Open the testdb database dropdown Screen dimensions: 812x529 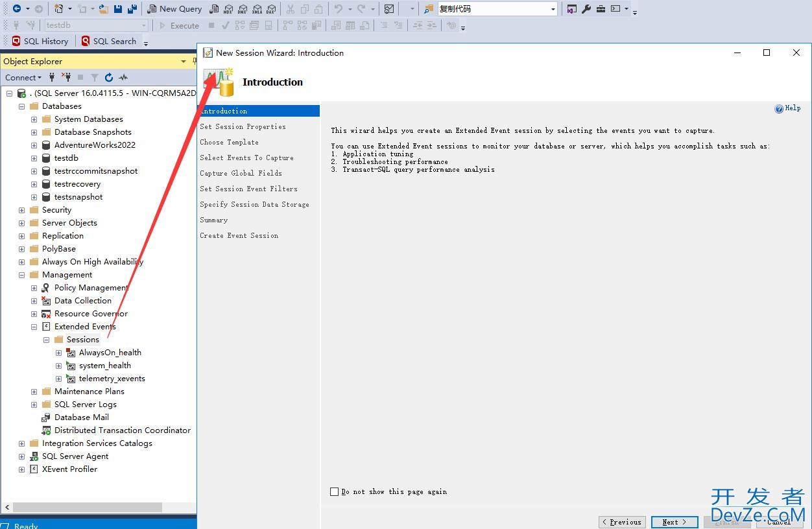[x=96, y=25]
